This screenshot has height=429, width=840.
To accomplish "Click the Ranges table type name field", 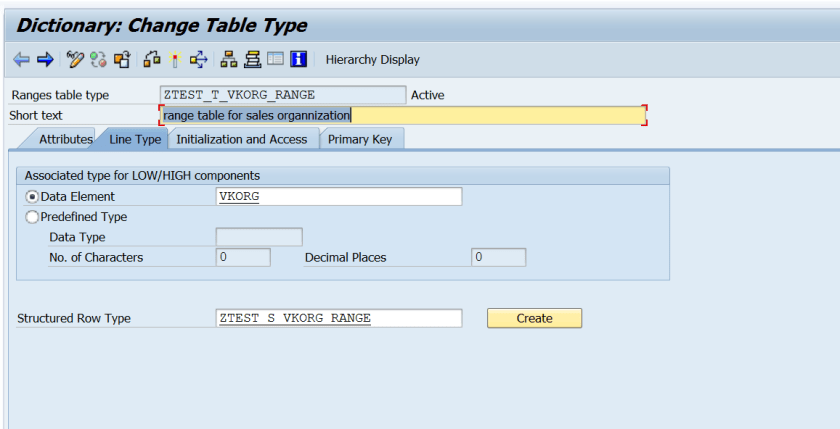I will 283,95.
